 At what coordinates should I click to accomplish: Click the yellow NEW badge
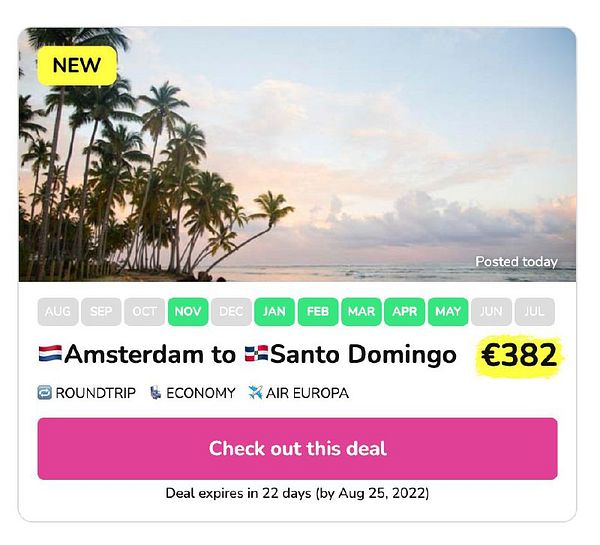77,65
